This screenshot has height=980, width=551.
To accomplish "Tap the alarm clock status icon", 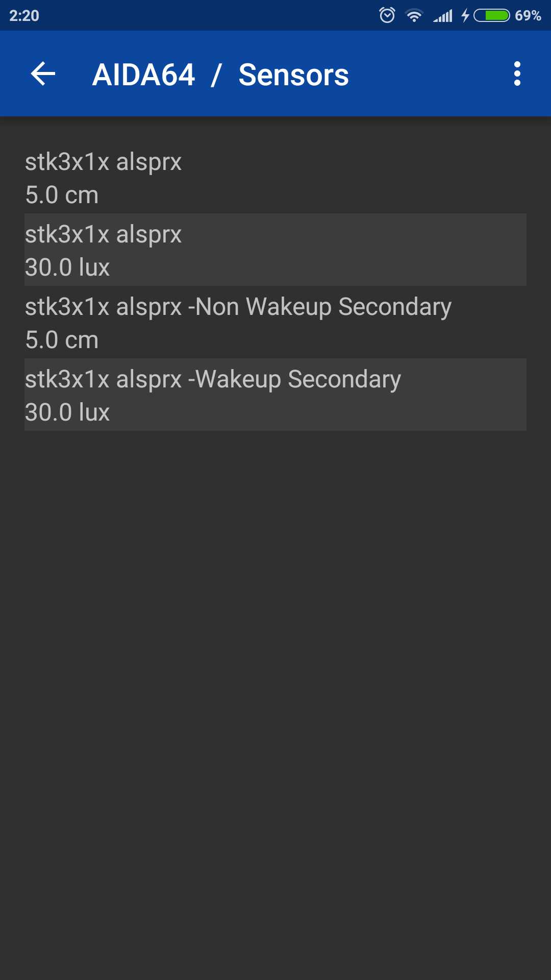I will click(387, 15).
